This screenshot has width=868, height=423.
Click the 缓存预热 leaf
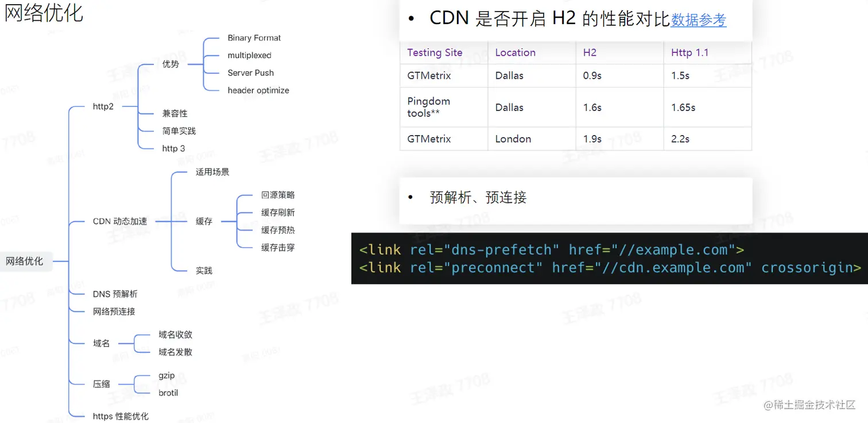278,230
